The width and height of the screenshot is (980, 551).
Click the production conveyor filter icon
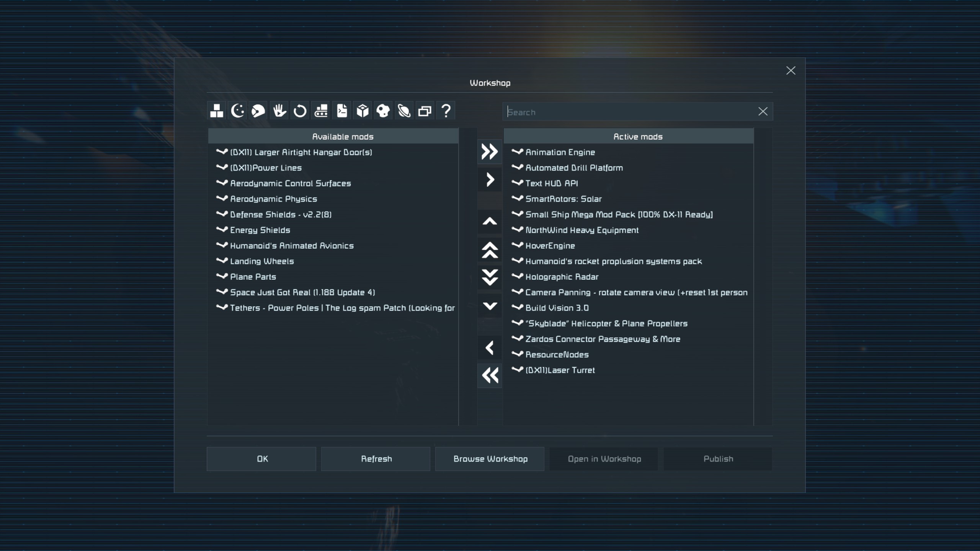(x=321, y=111)
